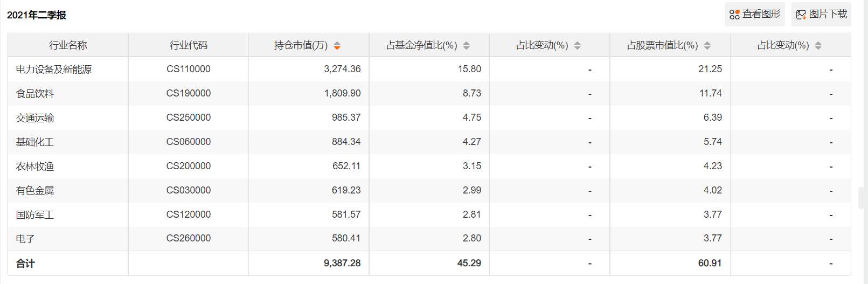The image size is (868, 284).
Task: Click the 图片下载 image download icon
Action: tap(801, 15)
